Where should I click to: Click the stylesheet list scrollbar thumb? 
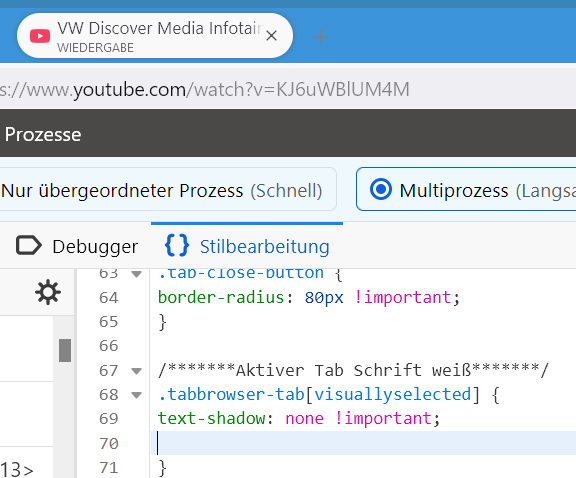click(65, 351)
